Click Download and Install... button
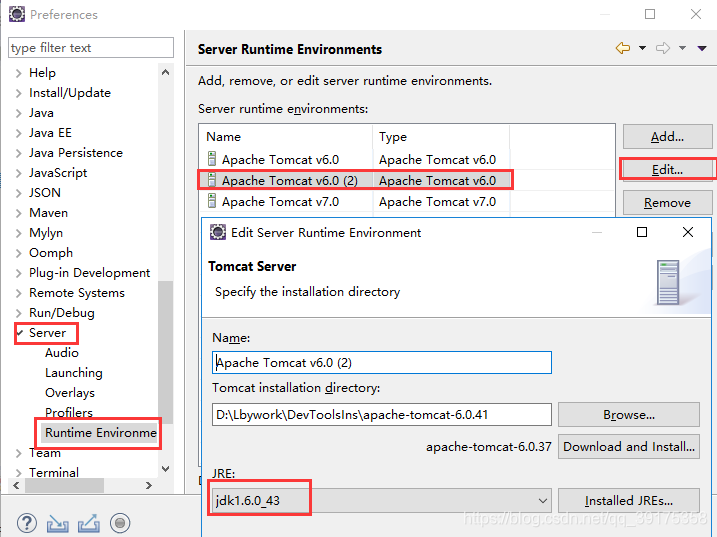The width and height of the screenshot is (717, 537). 629,446
